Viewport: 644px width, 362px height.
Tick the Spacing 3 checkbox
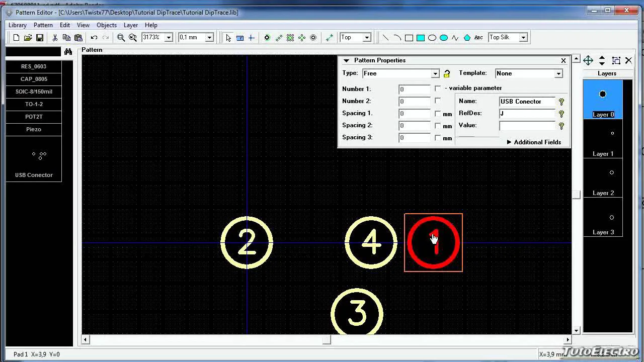(438, 138)
